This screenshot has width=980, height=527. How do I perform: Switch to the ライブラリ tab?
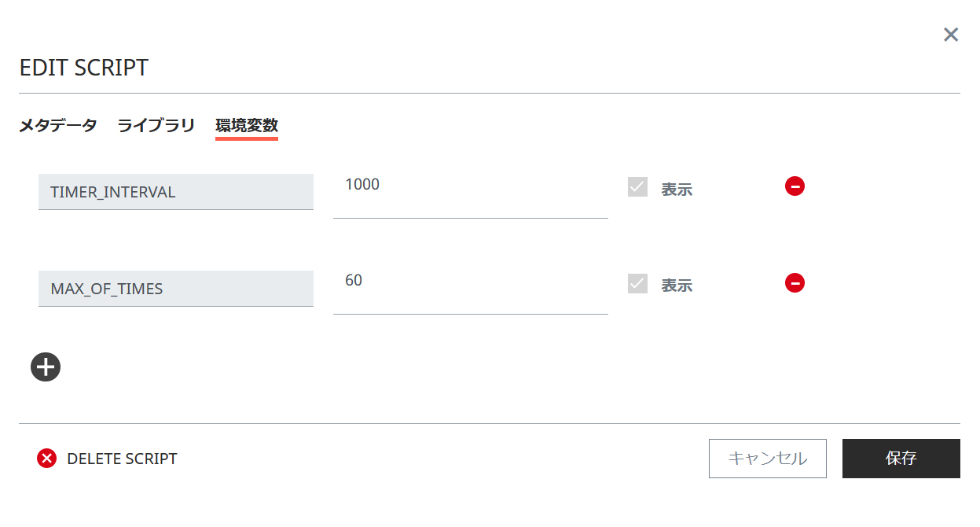click(155, 124)
